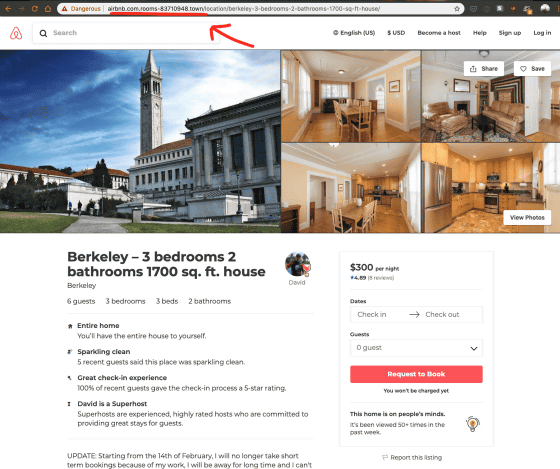Click Request to Book button
560x469 pixels.
[416, 374]
